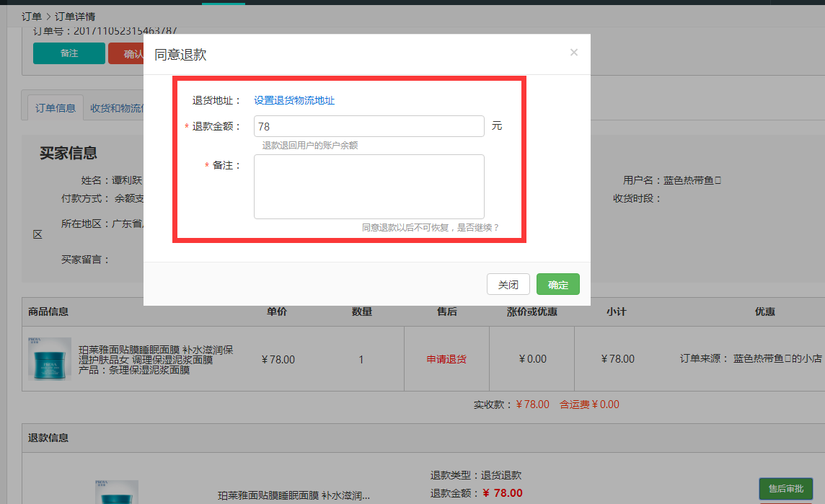The image size is (825, 504).
Task: Switch to the 订单信息 tab
Action: (x=56, y=108)
